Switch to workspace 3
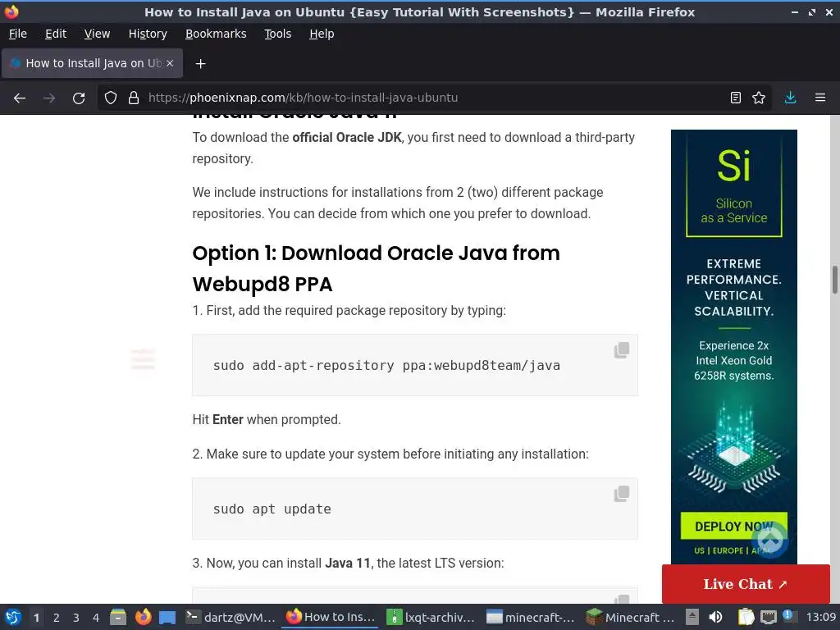This screenshot has width=840, height=630. tap(76, 618)
